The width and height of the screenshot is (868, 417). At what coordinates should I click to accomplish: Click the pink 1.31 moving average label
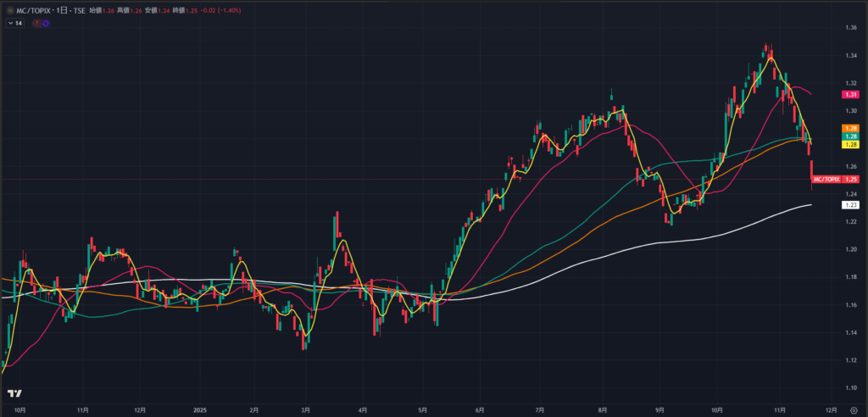click(x=852, y=95)
